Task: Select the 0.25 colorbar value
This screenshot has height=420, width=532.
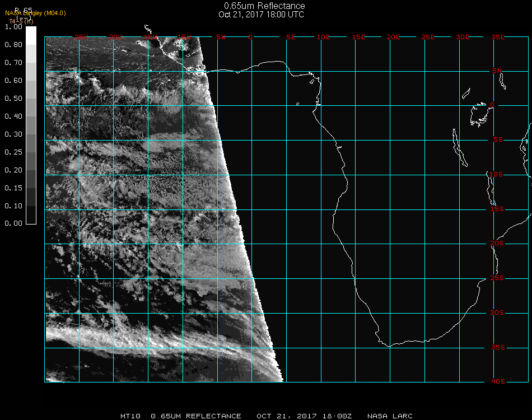Action: point(13,152)
